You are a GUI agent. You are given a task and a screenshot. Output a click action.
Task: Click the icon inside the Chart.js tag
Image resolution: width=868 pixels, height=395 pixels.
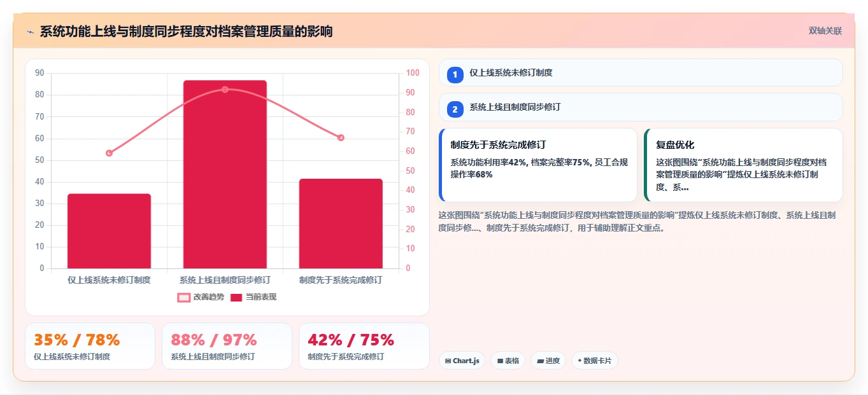(448, 361)
